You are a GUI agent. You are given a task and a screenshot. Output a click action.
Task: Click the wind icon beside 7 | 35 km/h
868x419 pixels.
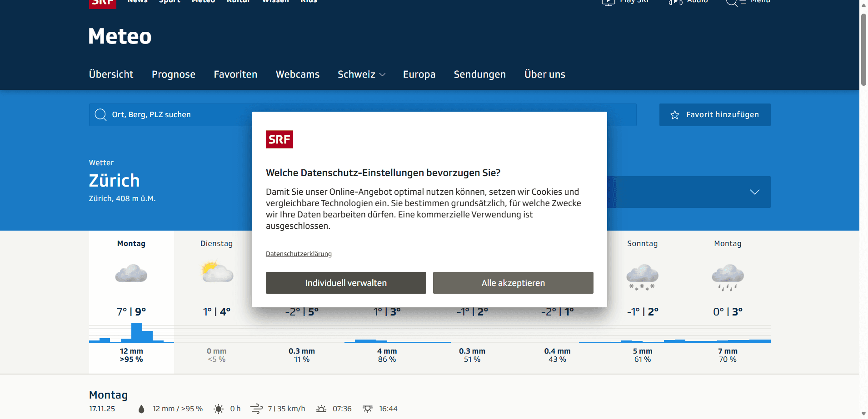click(257, 409)
